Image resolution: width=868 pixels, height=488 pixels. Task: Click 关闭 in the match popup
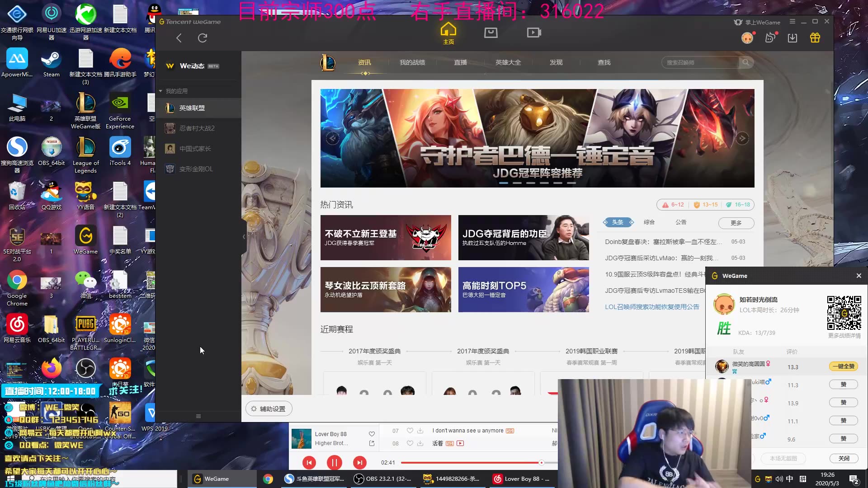tap(844, 458)
